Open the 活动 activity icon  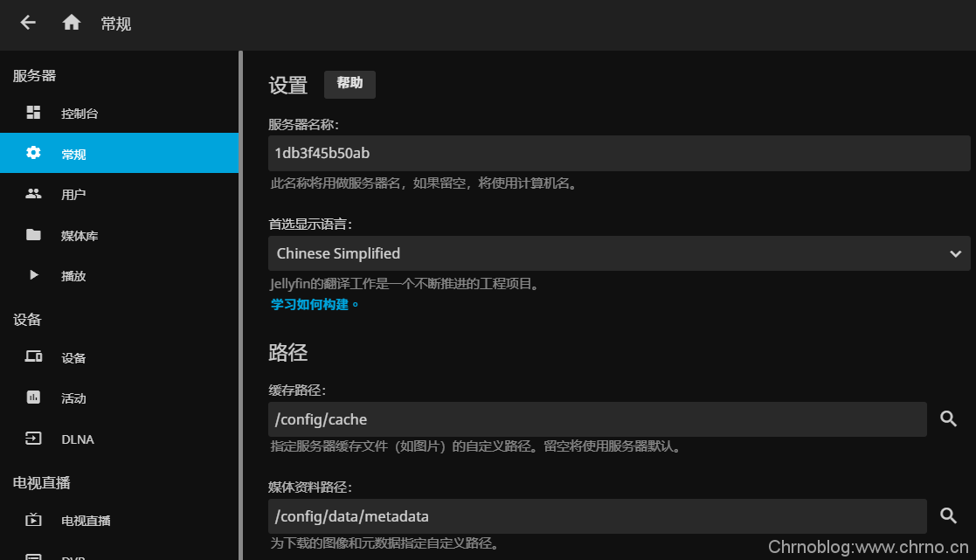[x=33, y=398]
